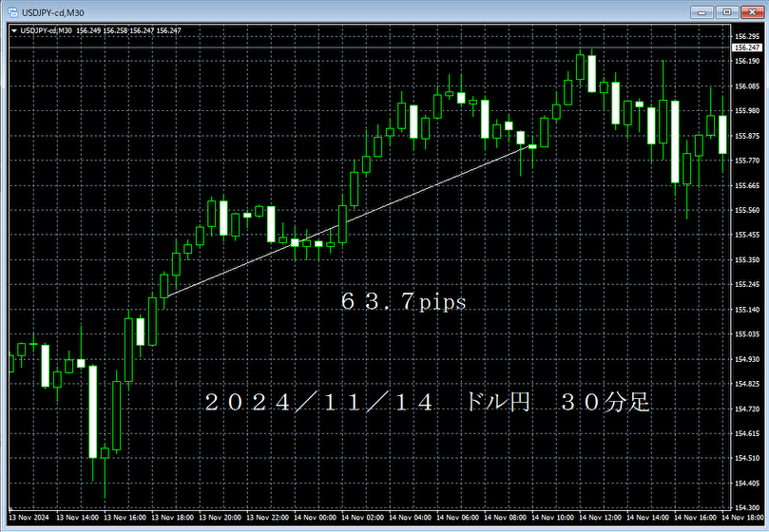Screen dimensions: 769x532
Task: Select the OHLC text 156.249 156.258 156.247 156.247
Action: pos(128,30)
